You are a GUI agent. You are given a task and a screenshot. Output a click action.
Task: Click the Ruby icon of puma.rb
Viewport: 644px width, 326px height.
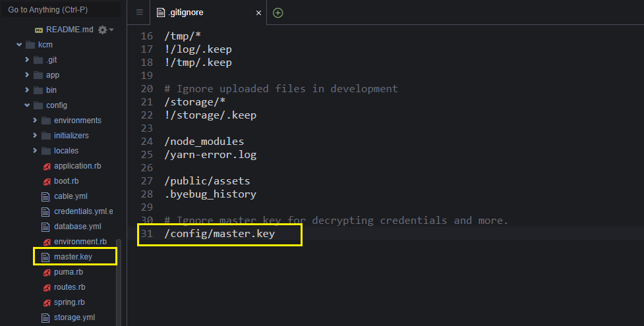pyautogui.click(x=47, y=273)
